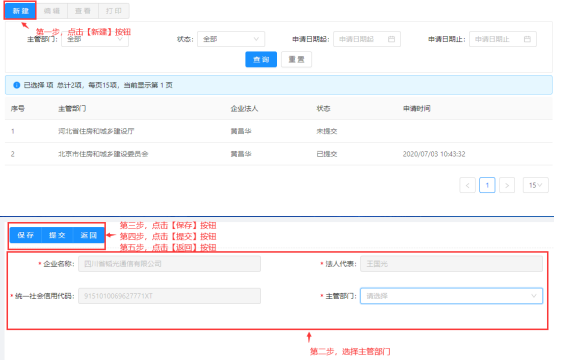Click the 统一社会信用代码 input field

pos(169,296)
